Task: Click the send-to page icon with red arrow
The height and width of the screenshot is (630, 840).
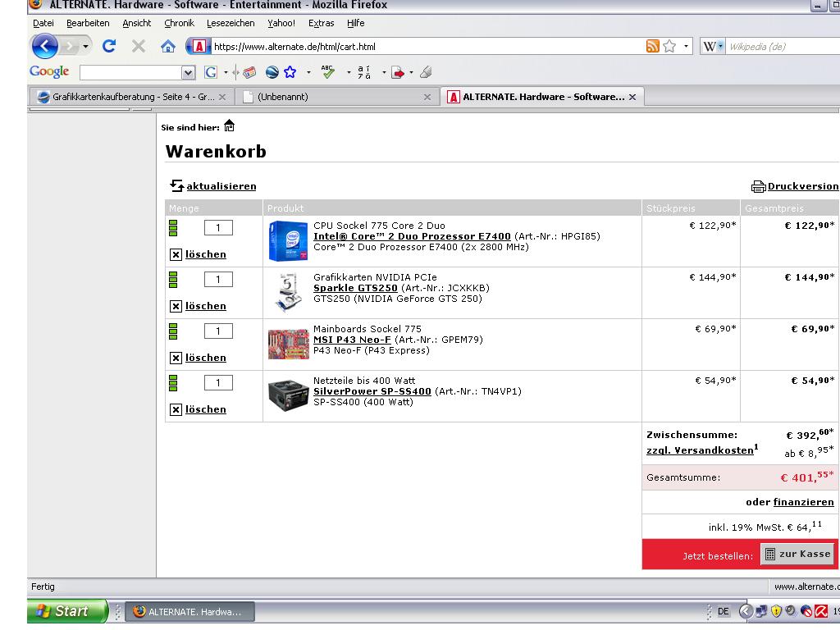Action: [398, 72]
